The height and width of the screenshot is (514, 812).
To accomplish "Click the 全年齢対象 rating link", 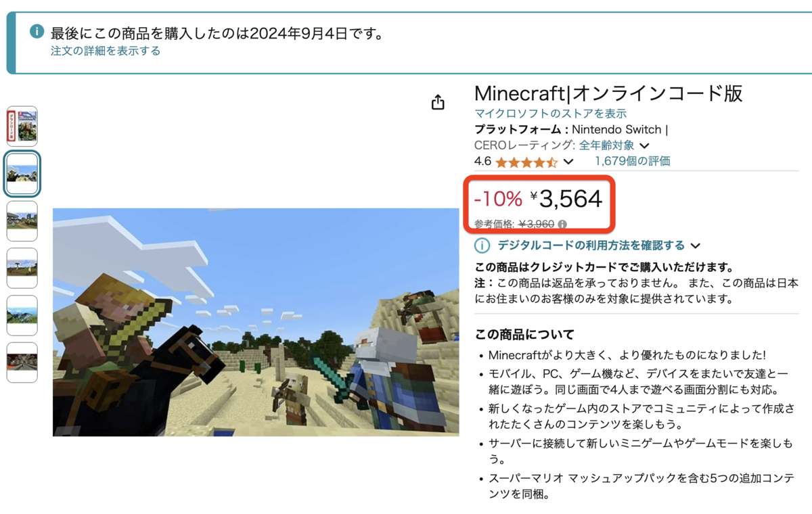I will tap(607, 145).
